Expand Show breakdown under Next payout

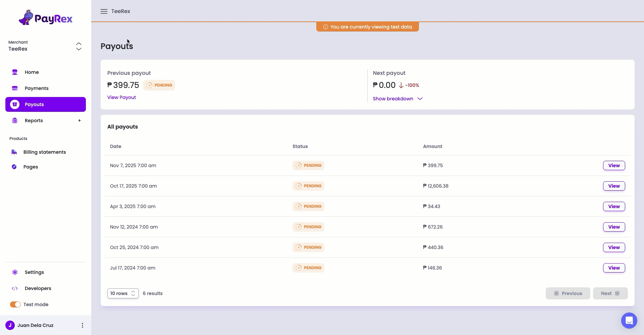[398, 99]
